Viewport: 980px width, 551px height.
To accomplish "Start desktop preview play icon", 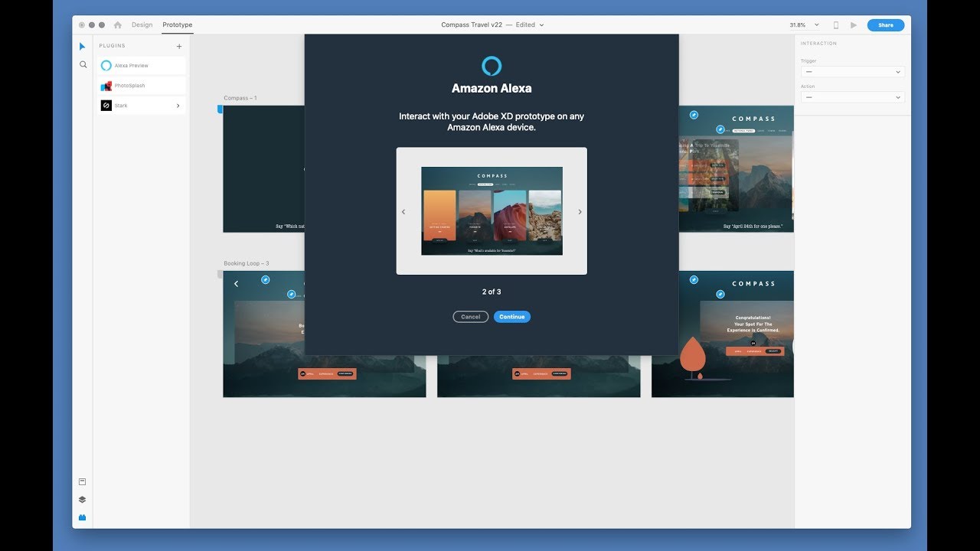I will (x=854, y=25).
